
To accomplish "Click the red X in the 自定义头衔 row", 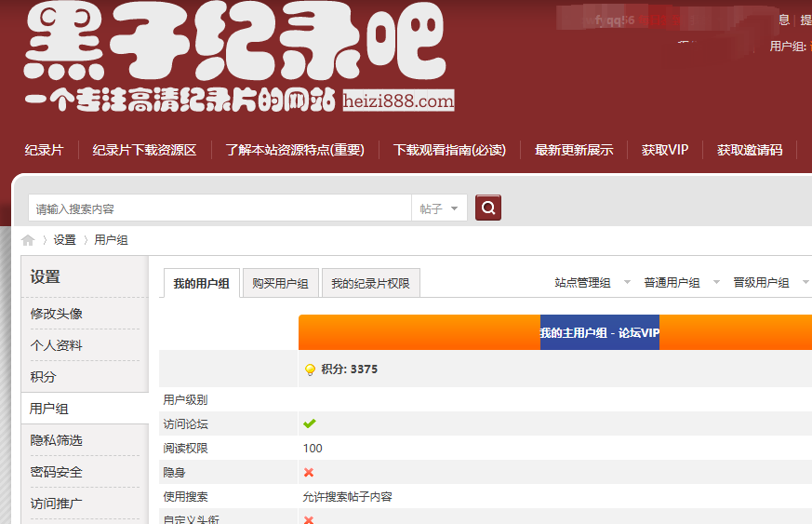I will [x=309, y=520].
